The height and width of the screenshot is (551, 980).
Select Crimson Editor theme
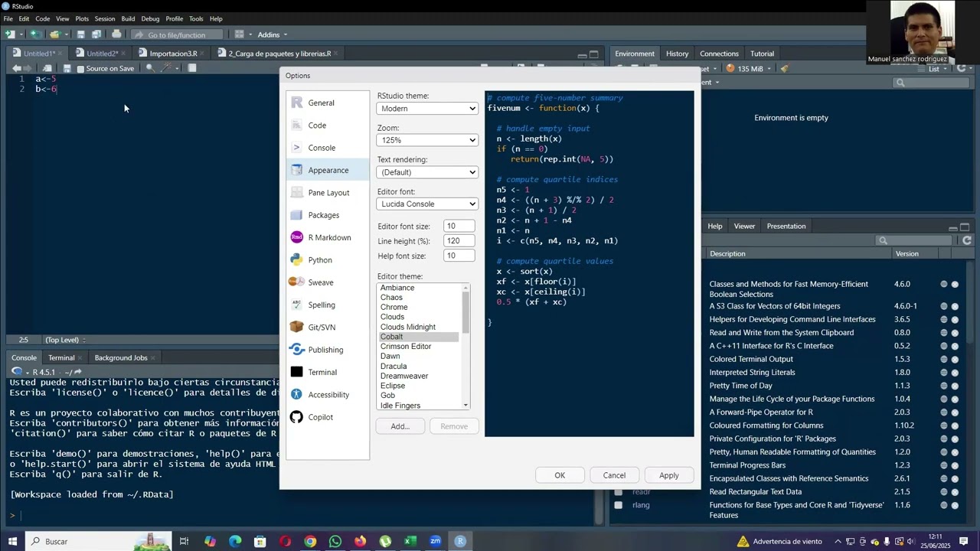(x=419, y=347)
